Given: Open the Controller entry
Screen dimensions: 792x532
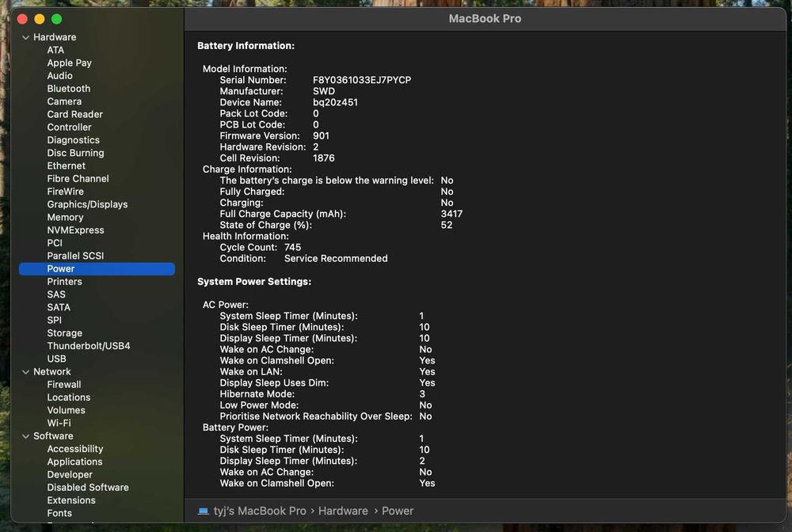Looking at the screenshot, I should pos(69,127).
